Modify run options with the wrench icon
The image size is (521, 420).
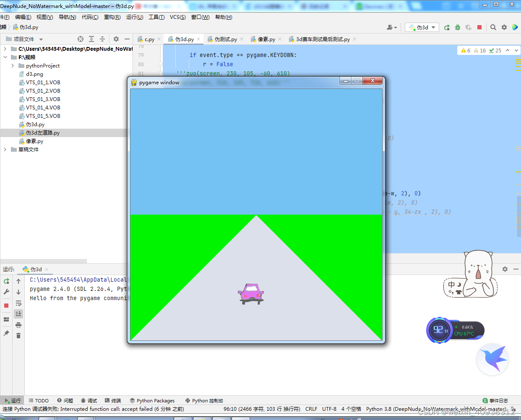click(7, 292)
